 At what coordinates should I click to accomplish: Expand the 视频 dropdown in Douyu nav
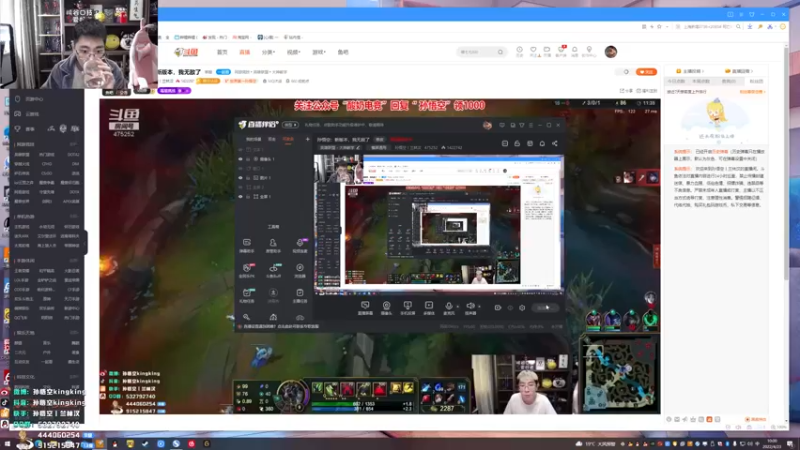(x=293, y=52)
